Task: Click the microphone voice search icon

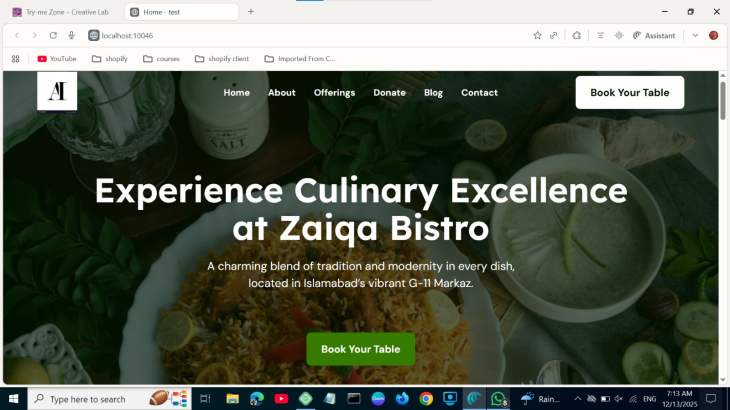Action: [71, 35]
